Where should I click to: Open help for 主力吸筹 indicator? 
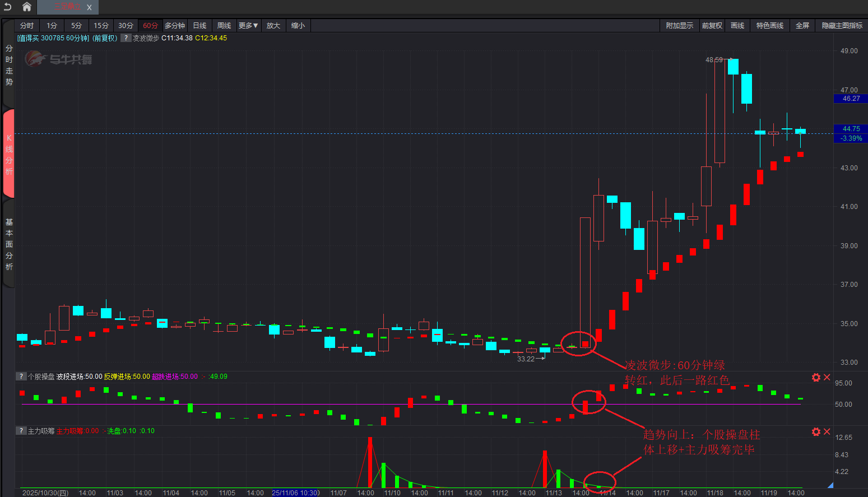pyautogui.click(x=21, y=431)
